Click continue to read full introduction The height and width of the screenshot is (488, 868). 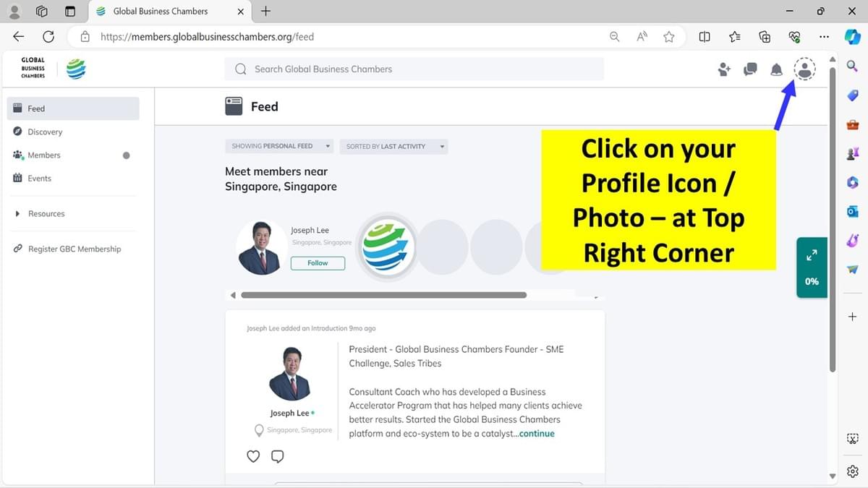pyautogui.click(x=537, y=434)
